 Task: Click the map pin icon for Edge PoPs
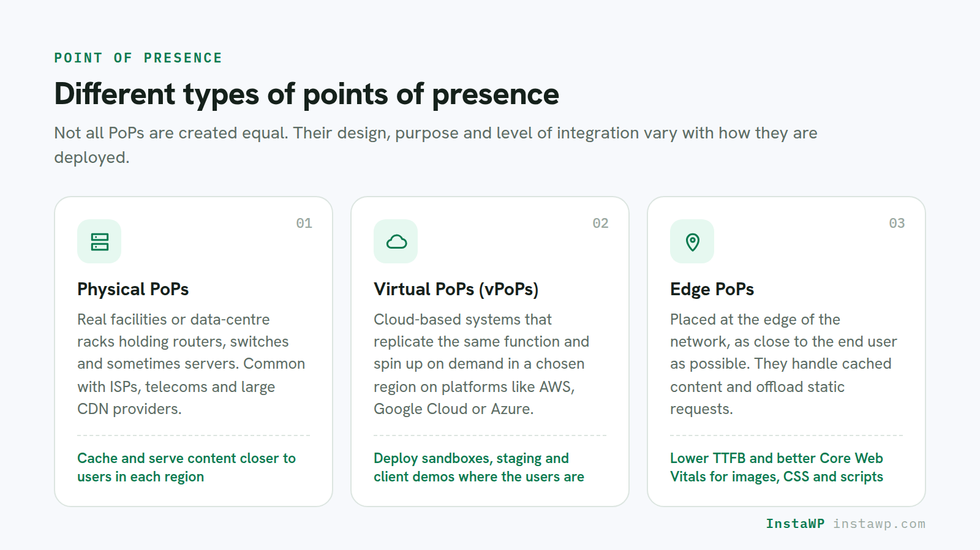[x=692, y=242]
